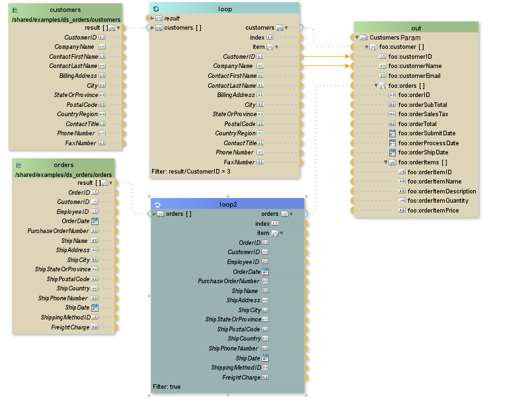Select ShippingMethodID field in orders node

(x=65, y=318)
